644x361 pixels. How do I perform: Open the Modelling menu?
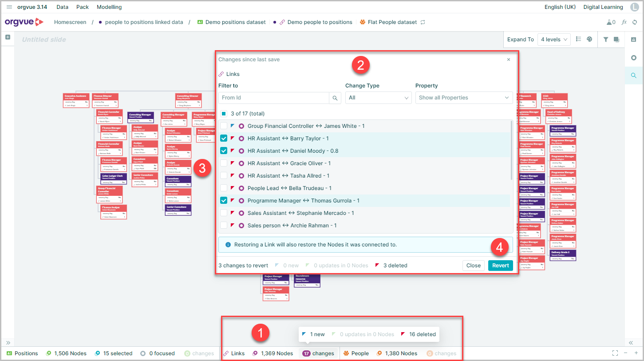click(x=109, y=7)
